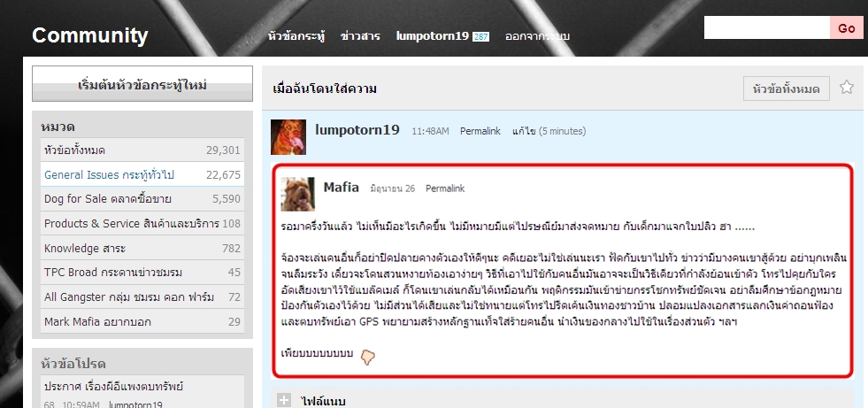
Task: Click the thumbs-down emoticon in the post
Action: pos(367,357)
